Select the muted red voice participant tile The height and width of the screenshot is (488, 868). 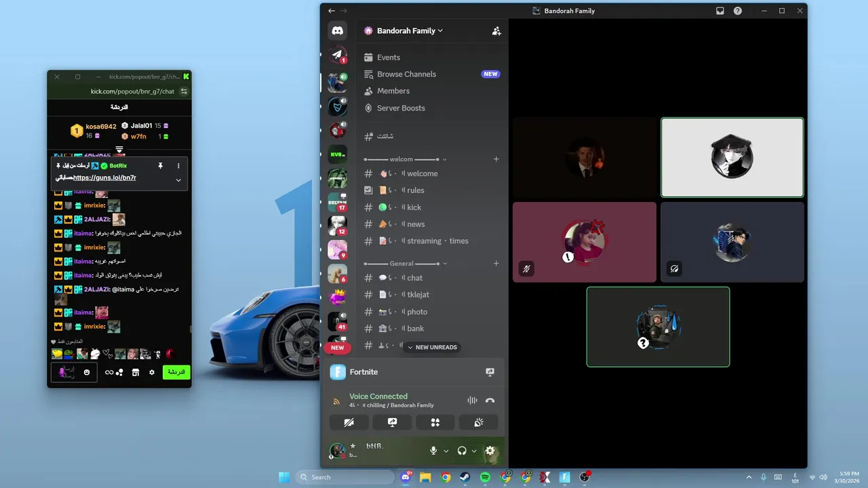(585, 242)
